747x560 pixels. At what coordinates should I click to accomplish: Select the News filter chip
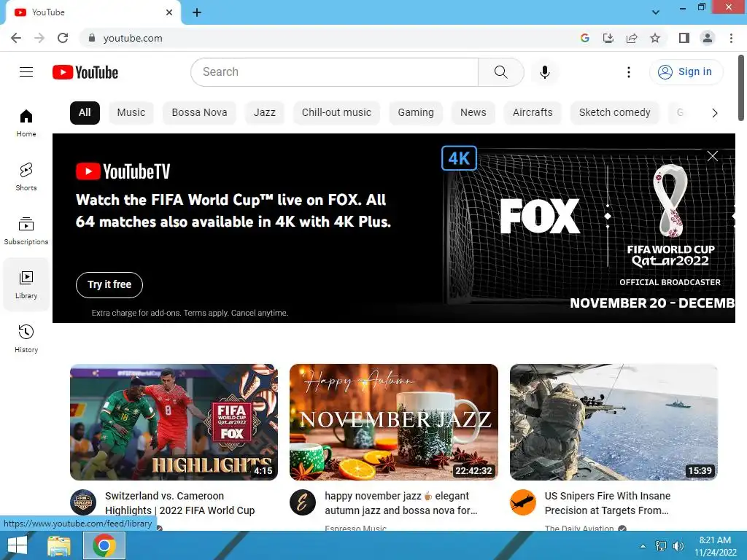coord(473,113)
